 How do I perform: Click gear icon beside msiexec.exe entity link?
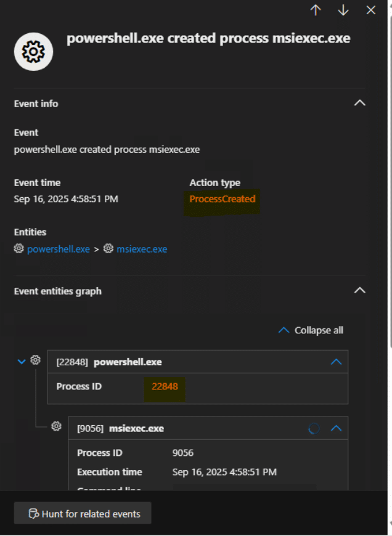[x=108, y=249]
